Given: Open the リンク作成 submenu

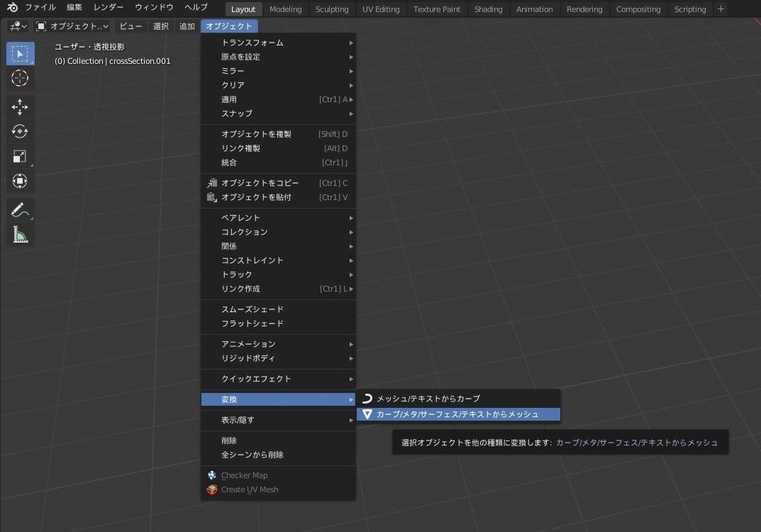Looking at the screenshot, I should point(279,288).
